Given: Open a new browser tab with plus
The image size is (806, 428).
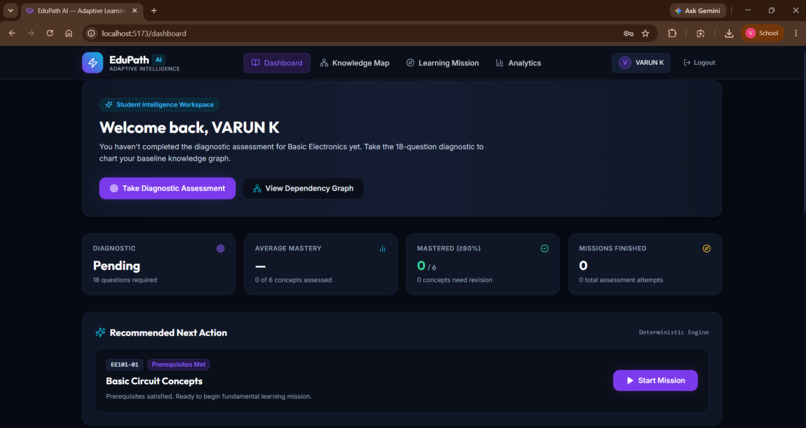Looking at the screenshot, I should [154, 11].
